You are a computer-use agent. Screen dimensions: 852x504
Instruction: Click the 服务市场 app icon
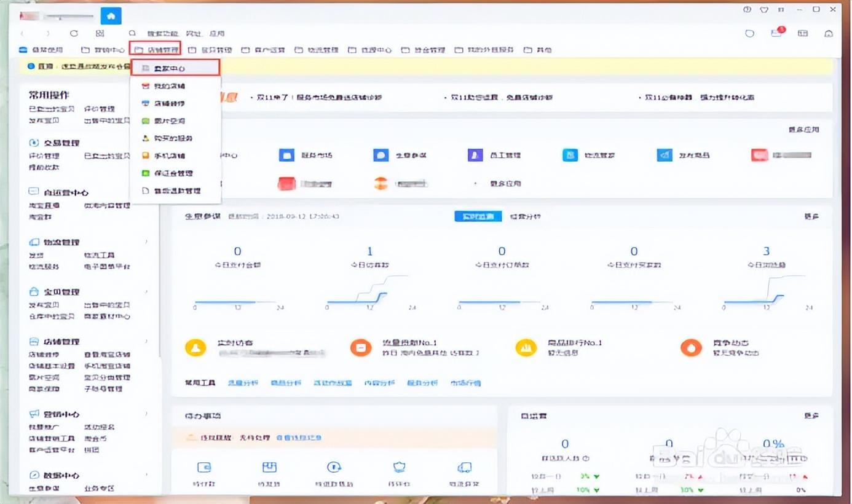point(286,155)
